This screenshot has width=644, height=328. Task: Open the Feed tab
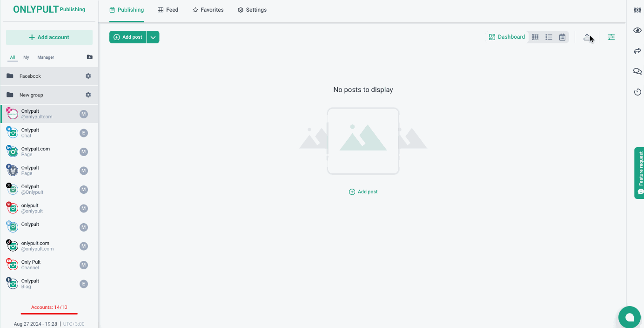[x=168, y=10]
